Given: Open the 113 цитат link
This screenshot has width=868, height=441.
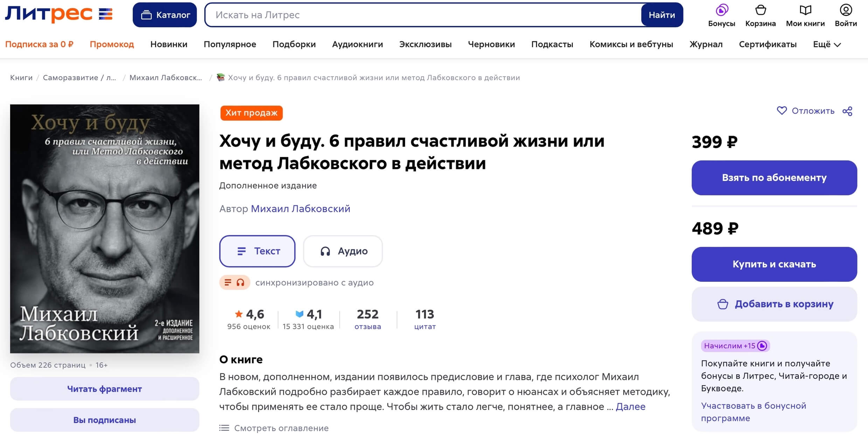Looking at the screenshot, I should coord(425,319).
